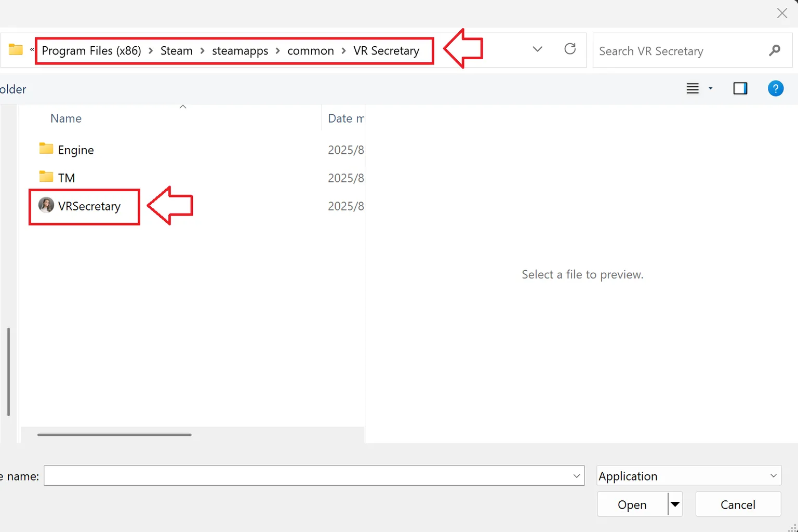This screenshot has height=532, width=798.
Task: Expand chevron after Steam breadcrumb
Action: (x=202, y=51)
